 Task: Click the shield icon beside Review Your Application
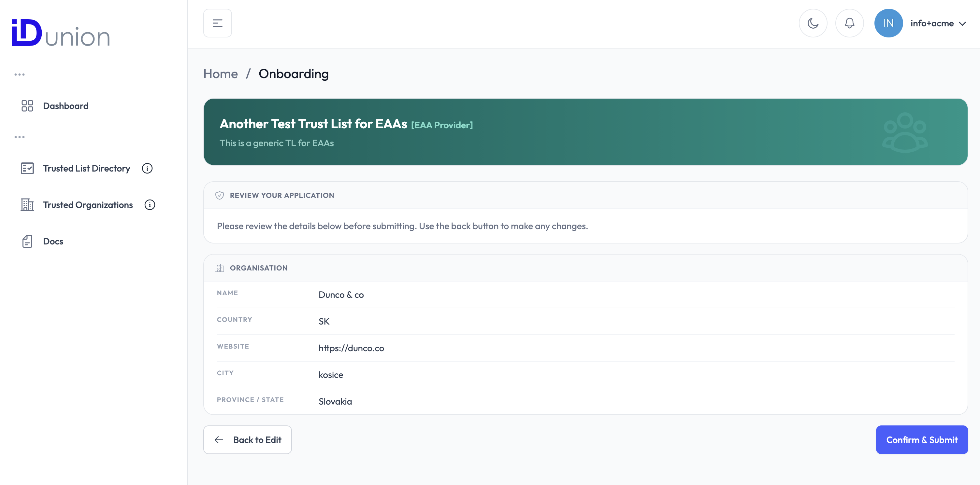(220, 195)
